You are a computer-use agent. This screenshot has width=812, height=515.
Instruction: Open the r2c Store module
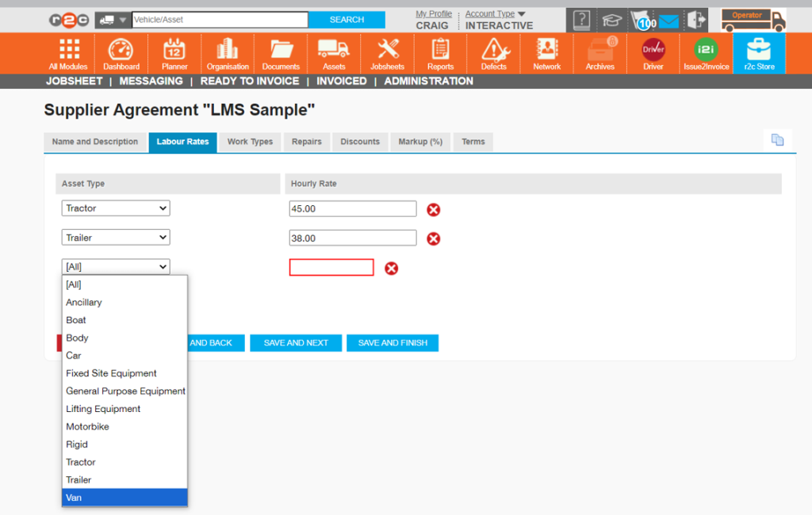(x=759, y=54)
